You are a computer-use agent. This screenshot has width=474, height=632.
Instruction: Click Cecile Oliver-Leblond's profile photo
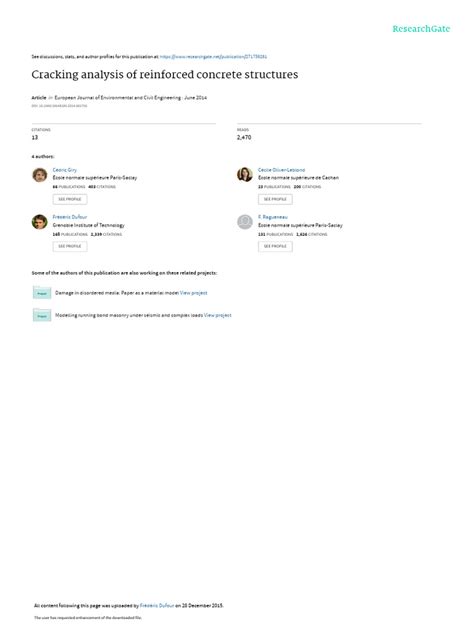245,175
